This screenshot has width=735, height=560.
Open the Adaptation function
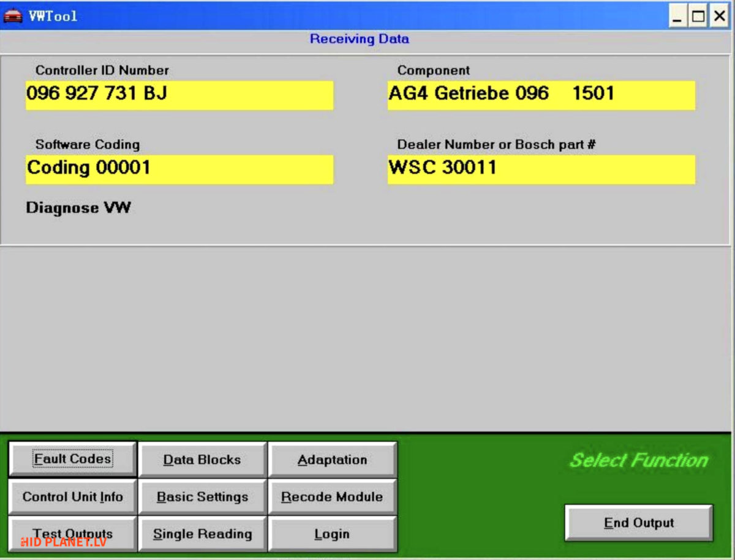[332, 459]
